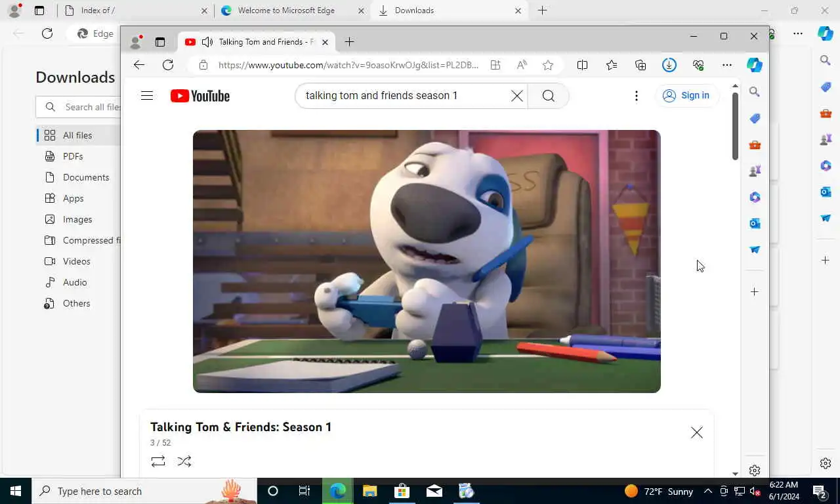The image size is (840, 504).
Task: Open Windows Start menu
Action: [16, 491]
